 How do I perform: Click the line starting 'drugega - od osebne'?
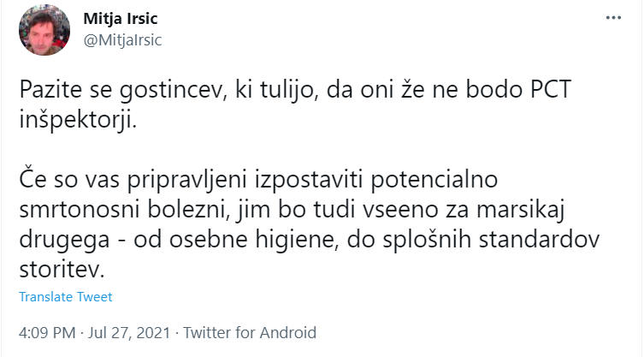coord(310,240)
